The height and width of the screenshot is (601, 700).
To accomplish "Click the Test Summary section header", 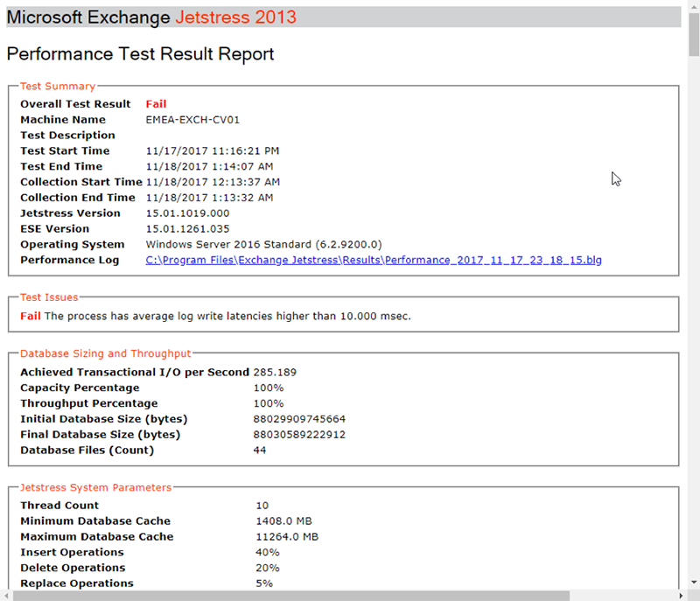I will [x=56, y=87].
